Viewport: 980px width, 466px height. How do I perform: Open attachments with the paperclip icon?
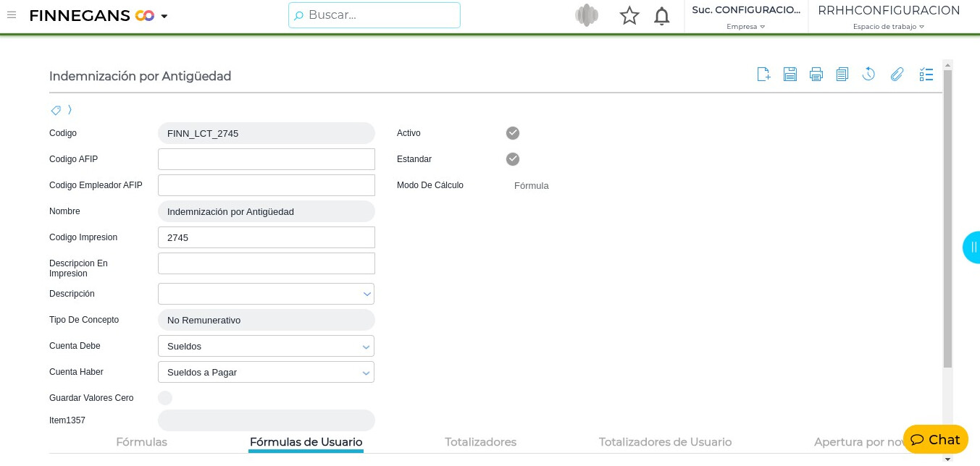[x=897, y=74]
